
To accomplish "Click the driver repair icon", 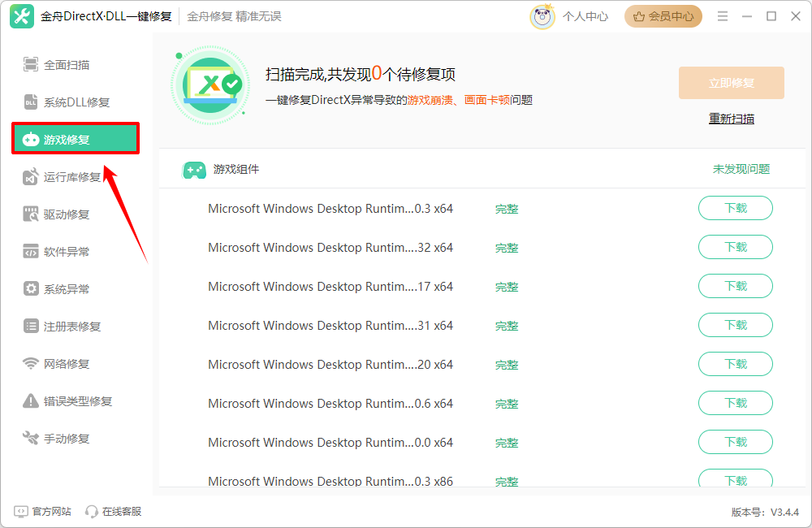I will click(31, 214).
